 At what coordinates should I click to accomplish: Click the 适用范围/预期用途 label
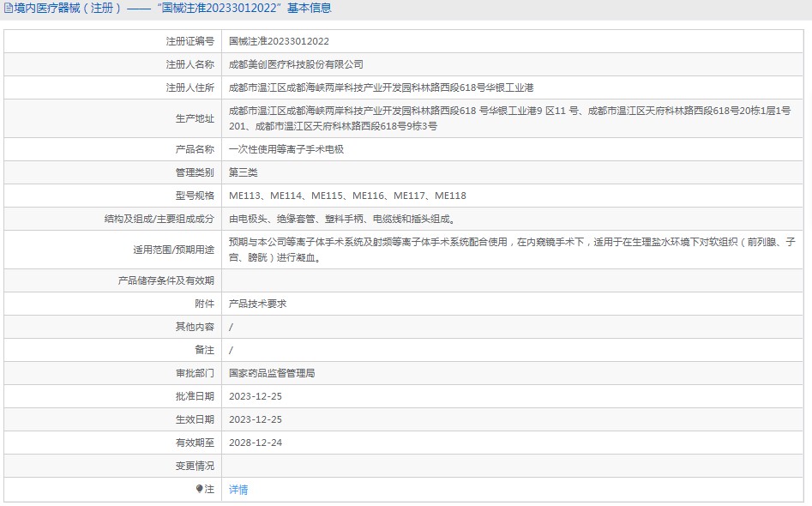click(173, 250)
